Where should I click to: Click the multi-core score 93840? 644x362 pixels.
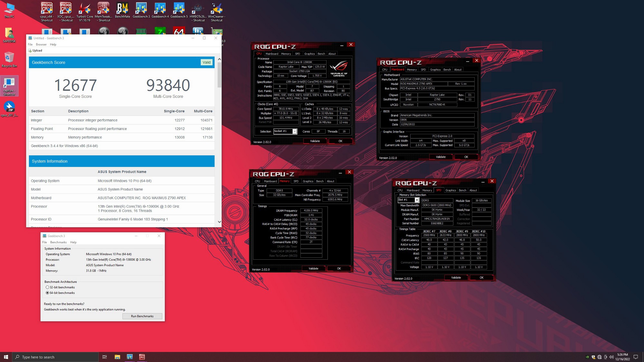click(168, 85)
